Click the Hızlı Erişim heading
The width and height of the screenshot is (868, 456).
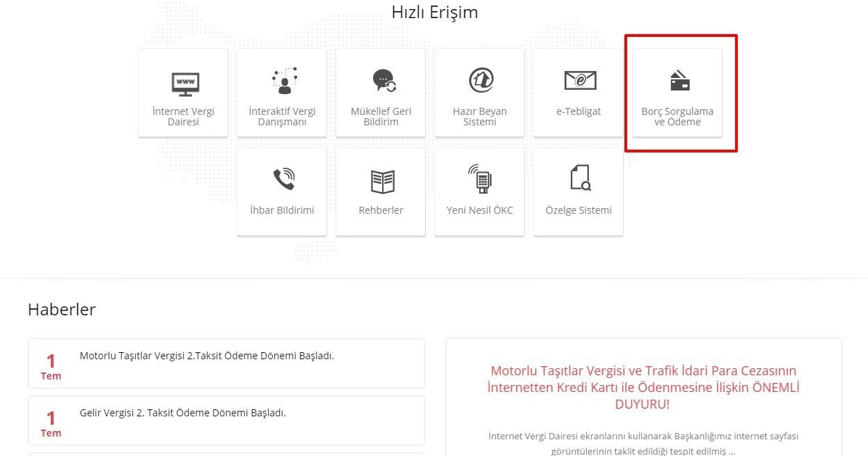[x=434, y=13]
